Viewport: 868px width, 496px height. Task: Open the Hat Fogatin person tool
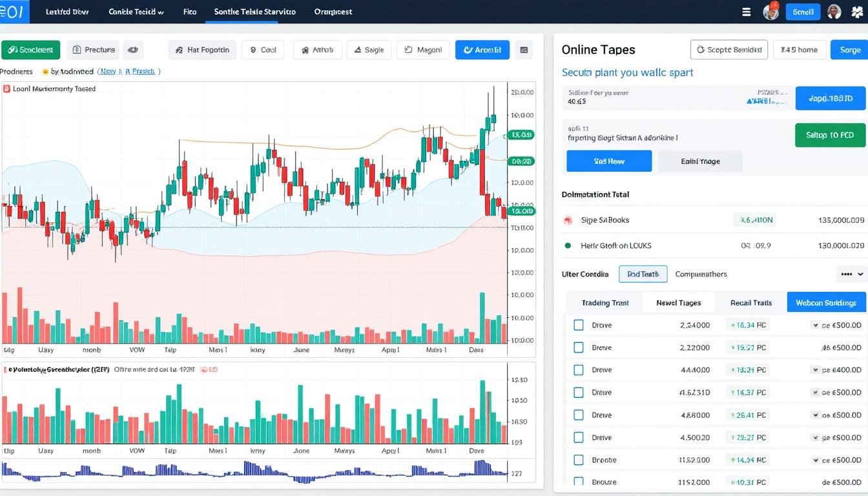[202, 50]
